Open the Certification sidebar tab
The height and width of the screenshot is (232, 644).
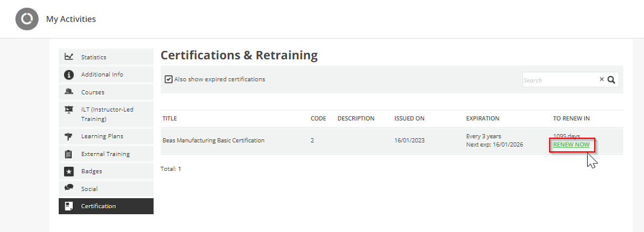point(106,206)
